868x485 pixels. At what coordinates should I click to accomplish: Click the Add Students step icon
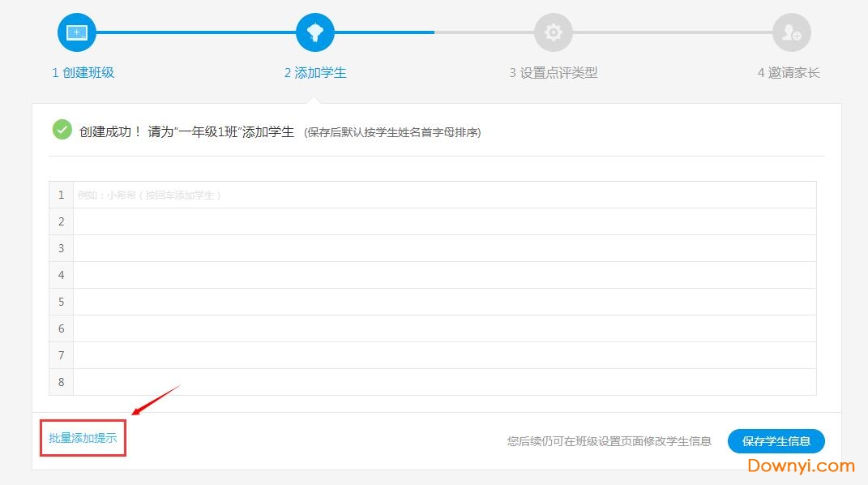[x=315, y=32]
